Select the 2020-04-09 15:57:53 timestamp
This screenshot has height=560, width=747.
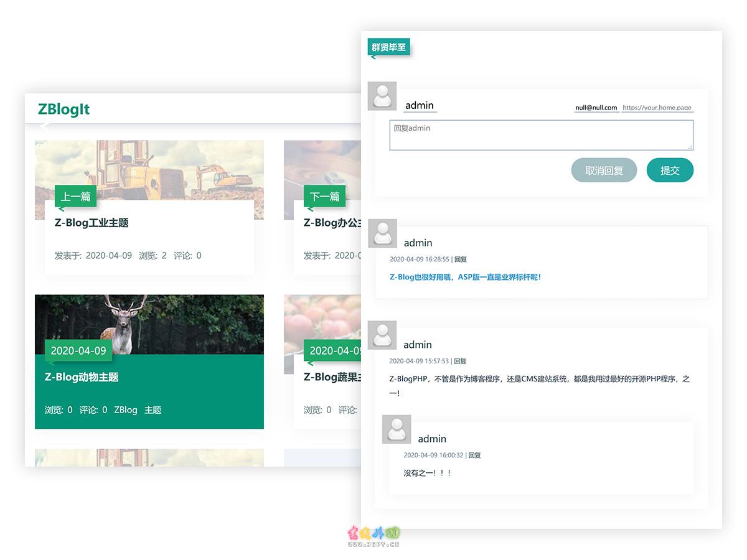pyautogui.click(x=419, y=361)
